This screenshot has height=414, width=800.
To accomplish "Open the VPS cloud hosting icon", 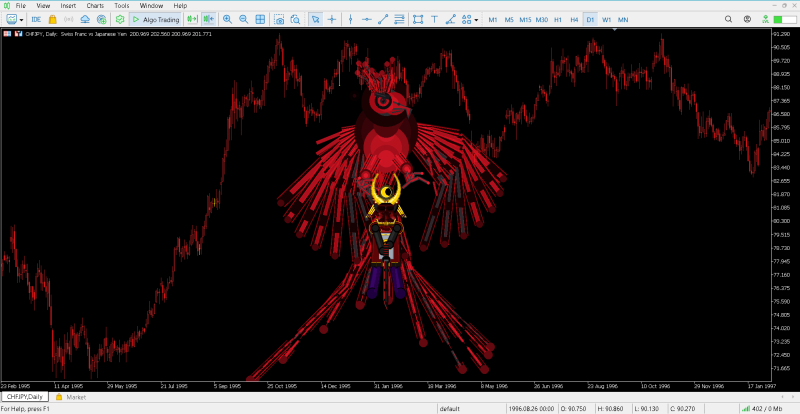I will tap(85, 19).
